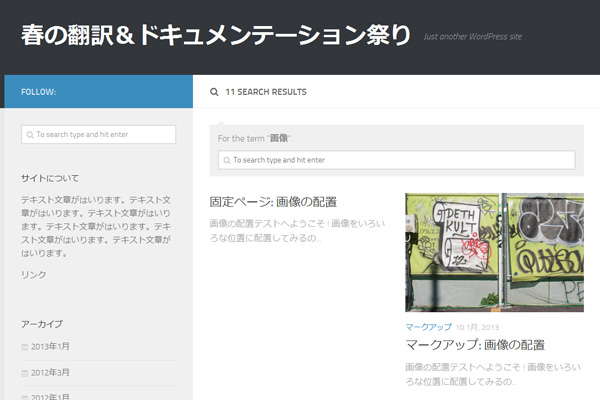The image size is (600, 400).
Task: Click the main search field under 'For the term'
Action: pos(396,160)
